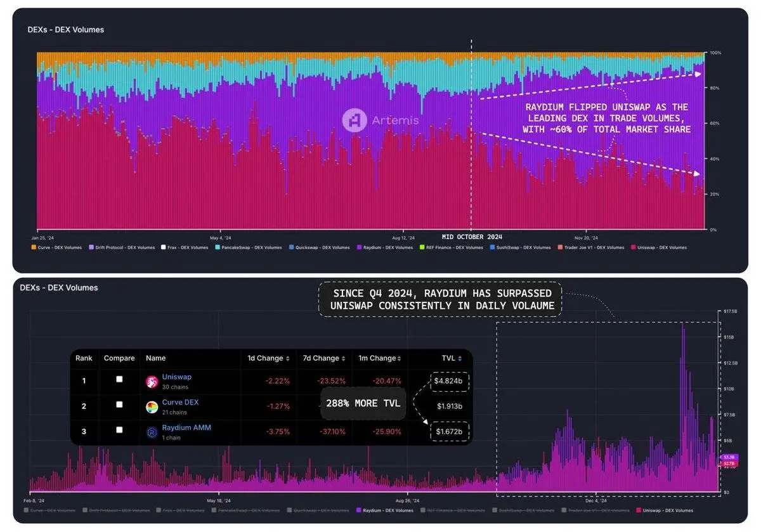Click the Uniswap protocol logo in the table

152,381
